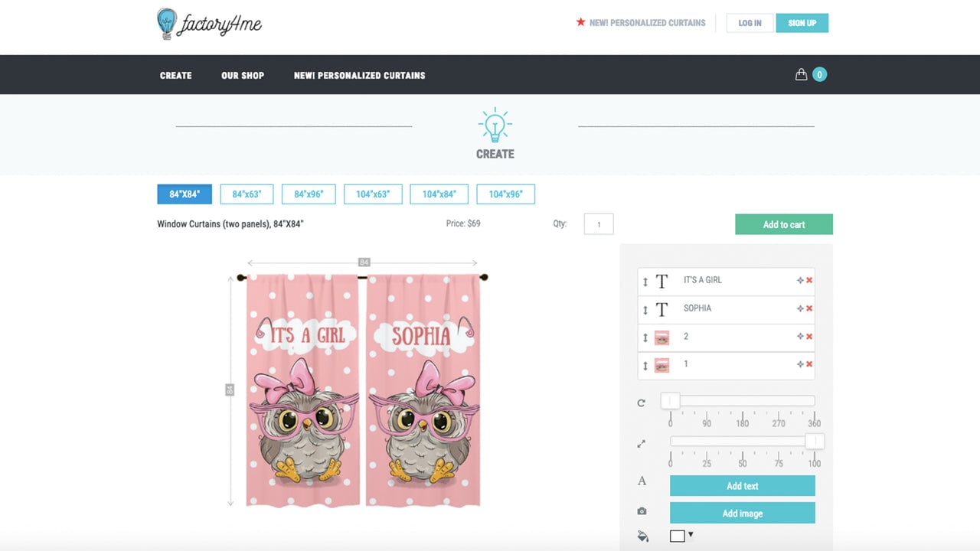Click the quantity input field
This screenshot has width=980, height=551.
click(x=599, y=224)
